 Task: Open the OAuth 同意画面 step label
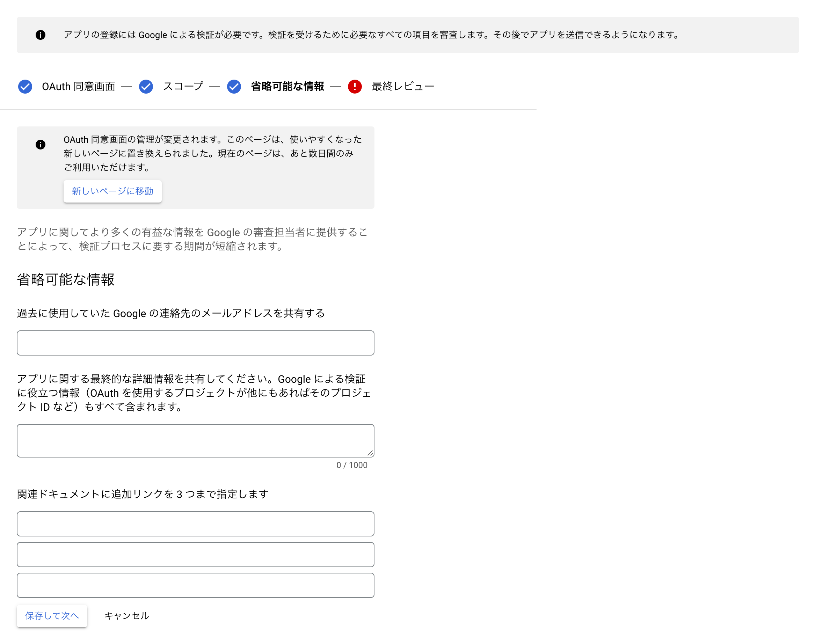79,86
